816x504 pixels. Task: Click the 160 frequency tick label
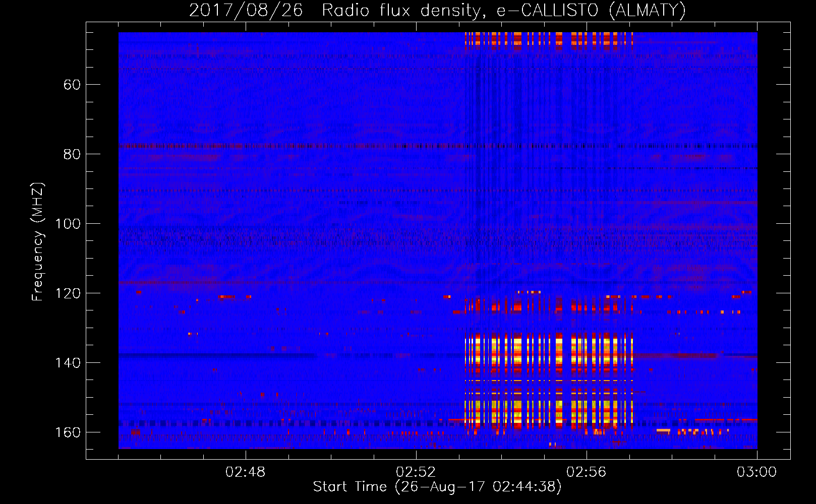(x=68, y=432)
